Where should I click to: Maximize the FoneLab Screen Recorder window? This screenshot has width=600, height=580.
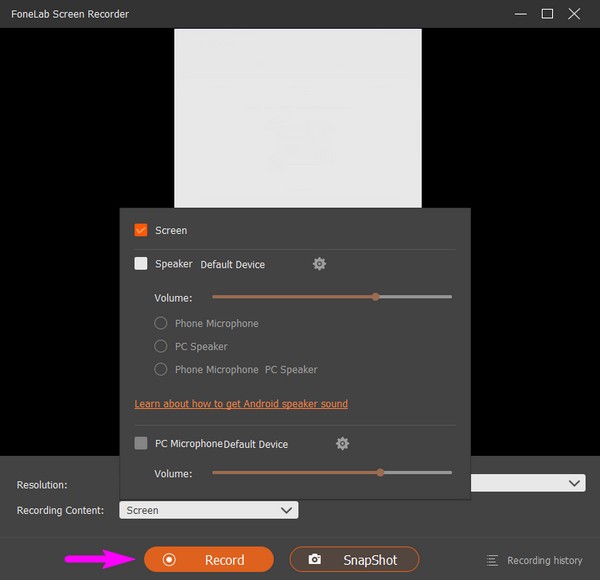pyautogui.click(x=547, y=14)
